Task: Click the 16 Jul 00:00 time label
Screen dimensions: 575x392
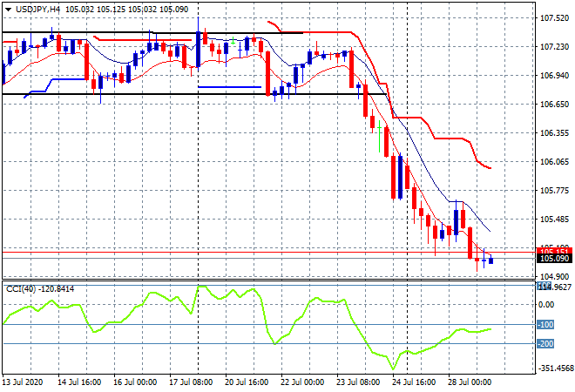Action: 135,382
